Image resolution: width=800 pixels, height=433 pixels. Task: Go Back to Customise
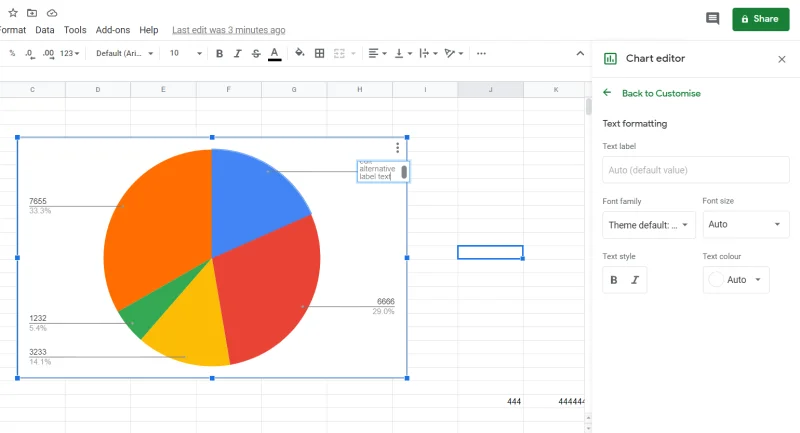point(661,93)
